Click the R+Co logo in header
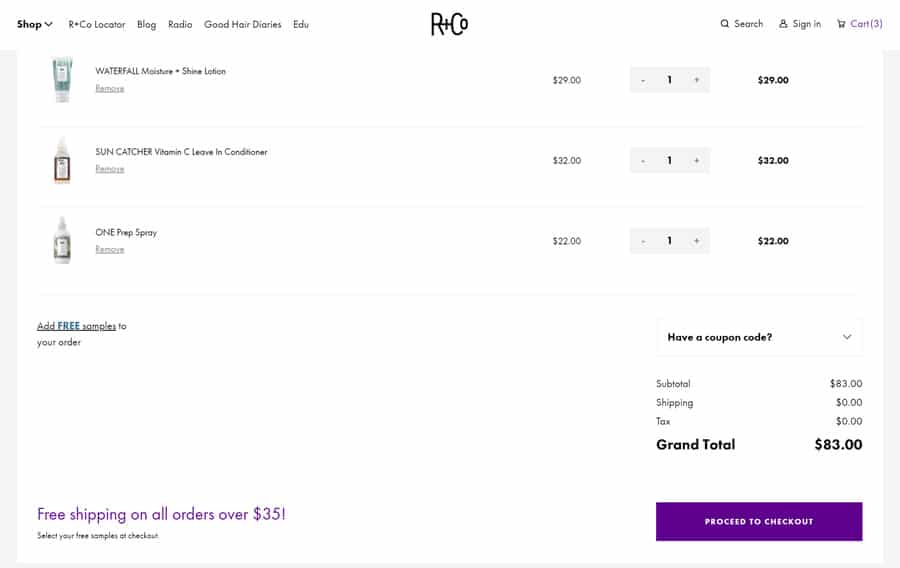Viewport: 900px width, 568px height. coord(449,24)
